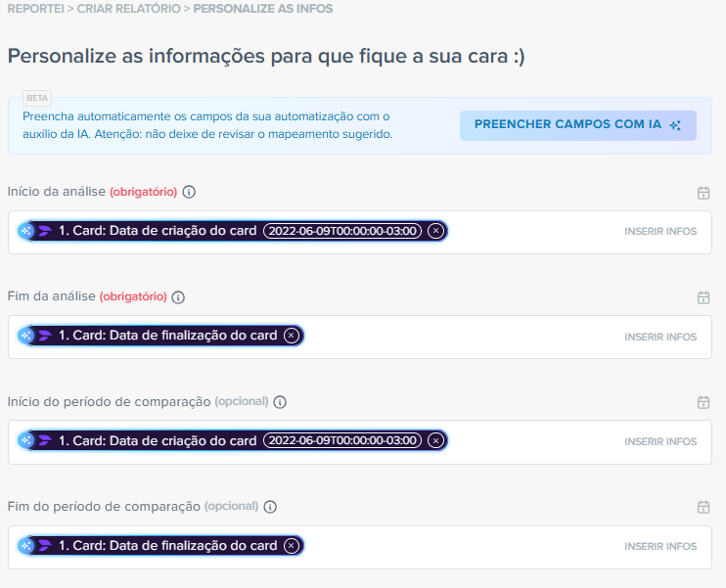Open calendar icon for Fim da análise
726x588 pixels.
(703, 297)
